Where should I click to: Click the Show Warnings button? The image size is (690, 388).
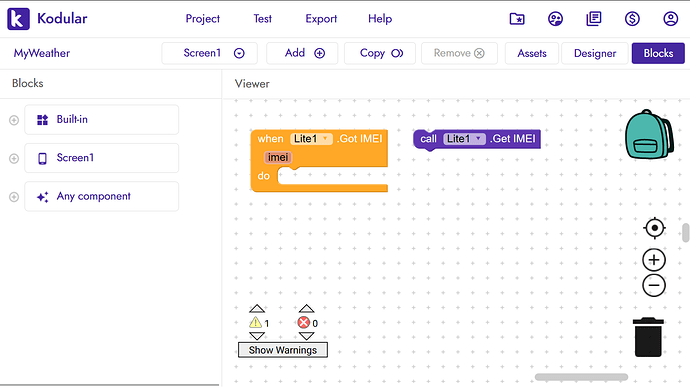coord(283,350)
